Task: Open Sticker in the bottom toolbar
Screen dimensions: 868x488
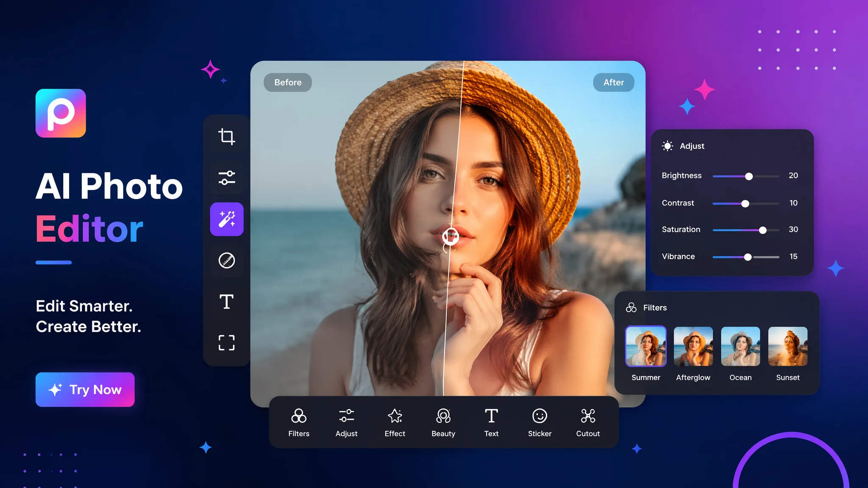Action: click(x=540, y=422)
